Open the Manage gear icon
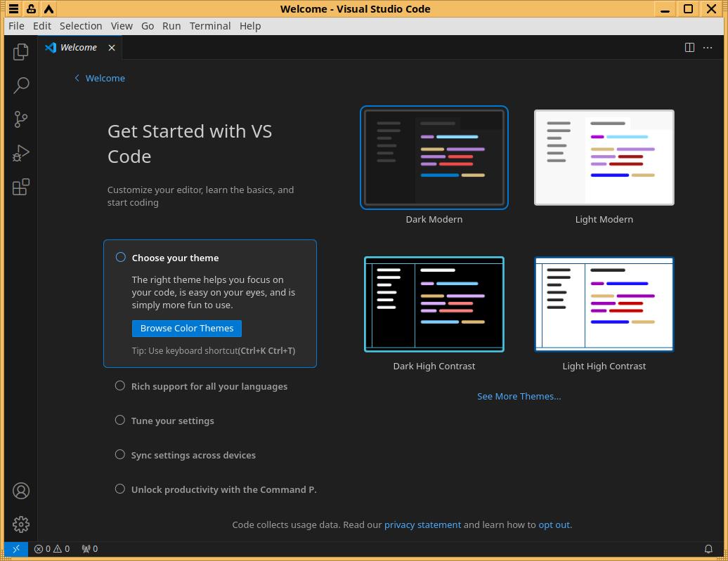 [21, 524]
